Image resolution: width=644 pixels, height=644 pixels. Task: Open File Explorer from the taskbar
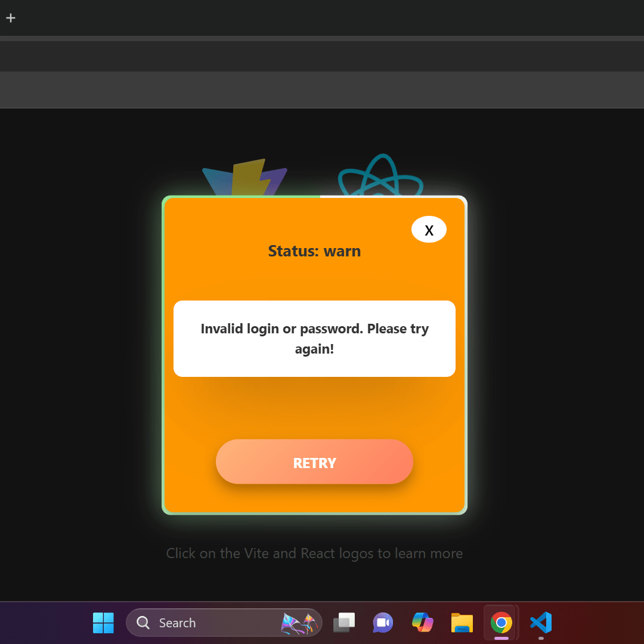pyautogui.click(x=462, y=623)
